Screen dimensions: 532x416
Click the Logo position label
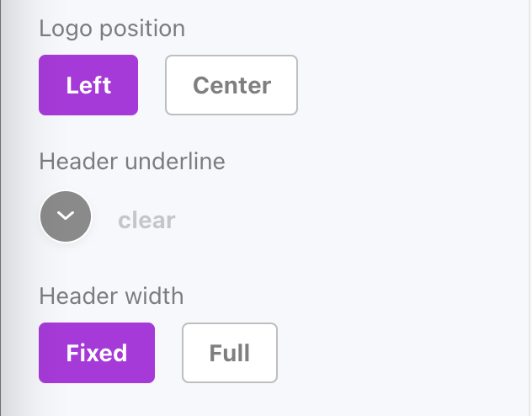(x=112, y=28)
